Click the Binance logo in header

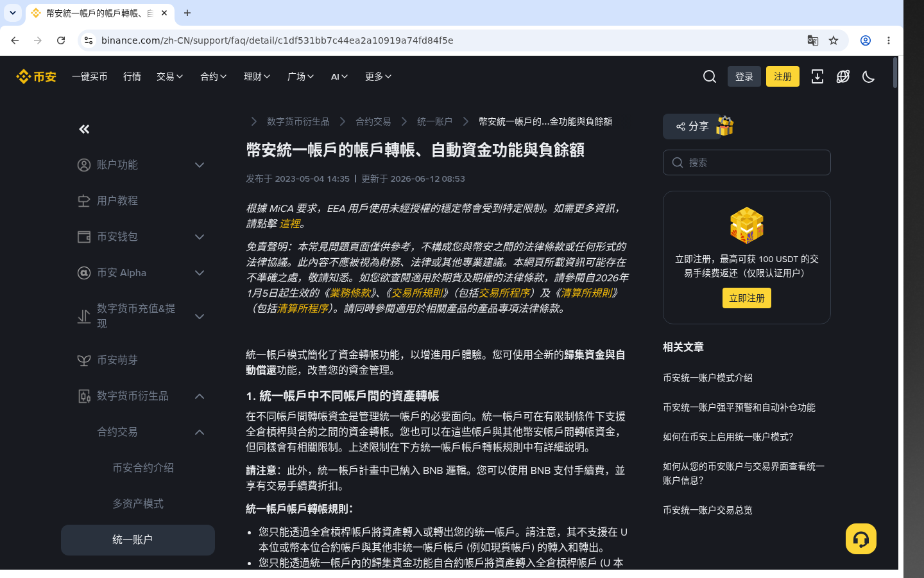(36, 76)
